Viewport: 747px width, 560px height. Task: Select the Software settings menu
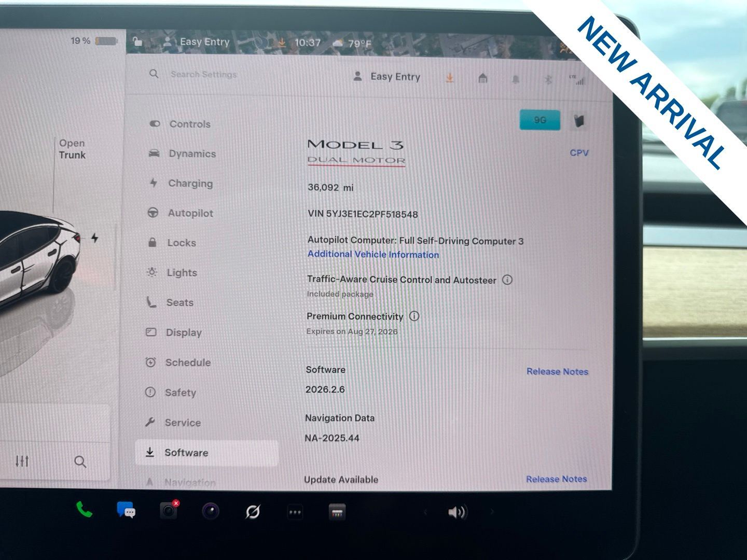coord(207,453)
